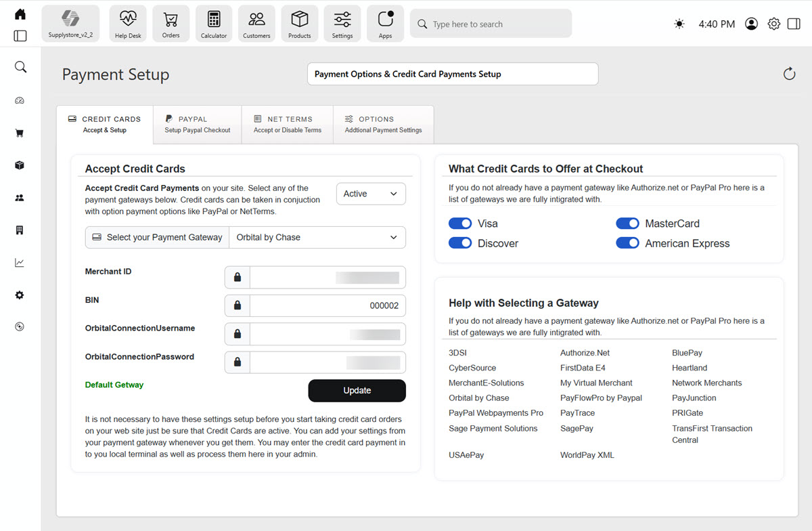Open the Help Desk icon
This screenshot has width=812, height=531.
point(128,24)
